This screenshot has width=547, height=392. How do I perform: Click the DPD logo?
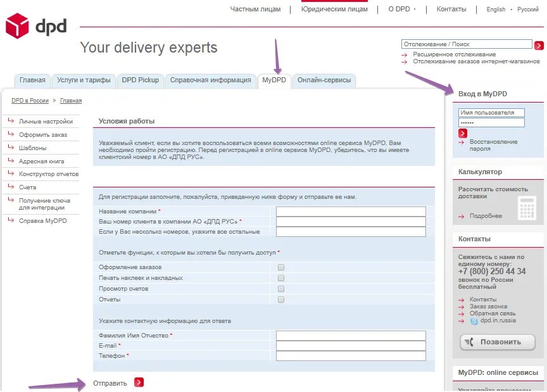pyautogui.click(x=36, y=26)
